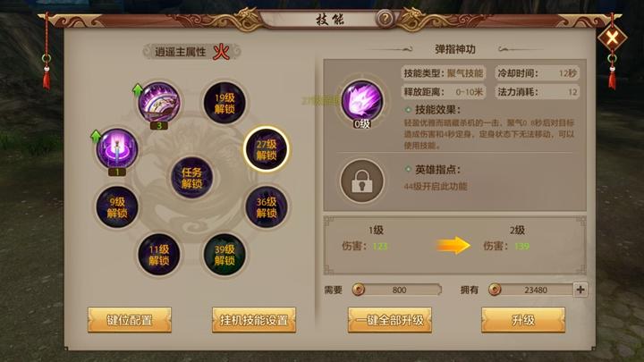Tap the 39级解锁 locked skill slot
The width and height of the screenshot is (644, 362).
click(225, 255)
